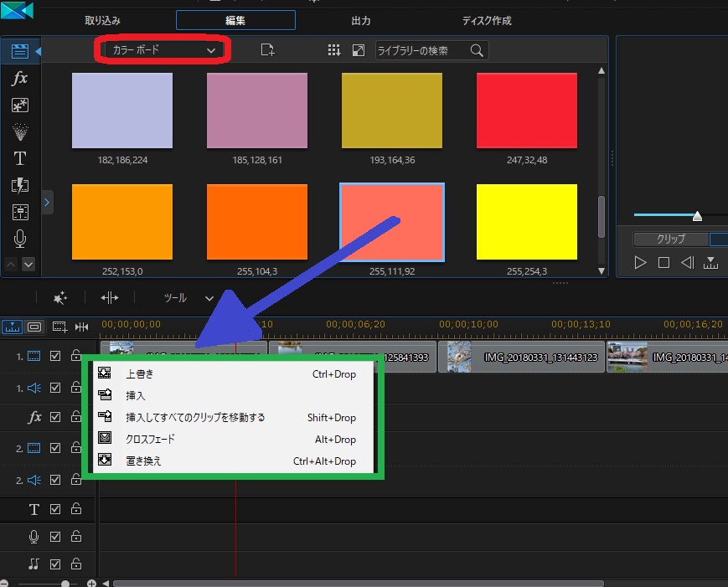Open the Particle Room icon
728x587 pixels.
[20, 131]
